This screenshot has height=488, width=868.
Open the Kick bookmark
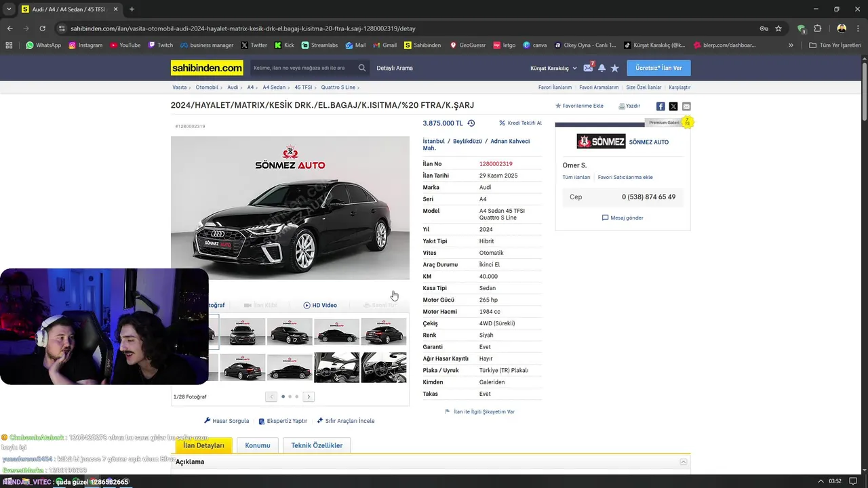click(284, 45)
